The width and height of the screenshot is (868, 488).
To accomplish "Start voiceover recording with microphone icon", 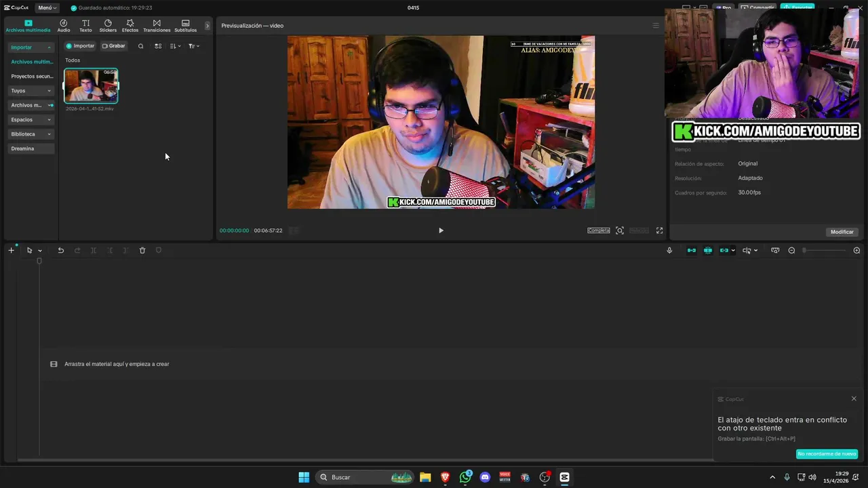I will click(x=669, y=250).
